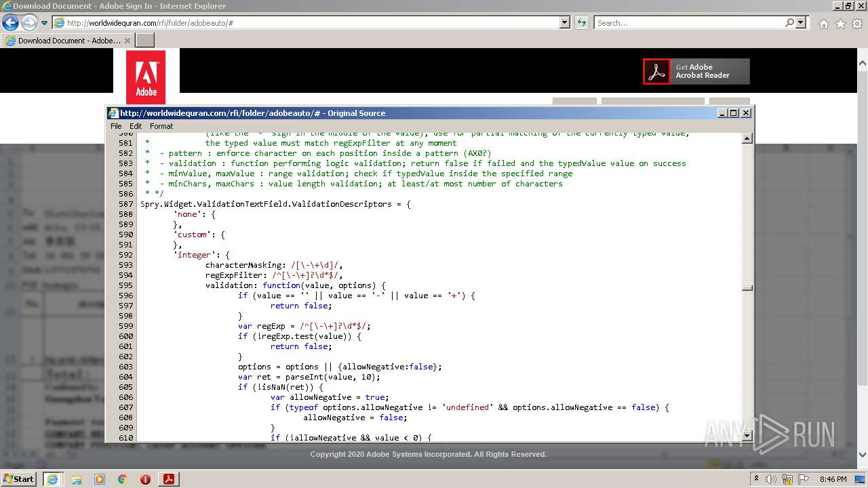
Task: Click 'characterMasking' on line 593
Action: point(243,265)
